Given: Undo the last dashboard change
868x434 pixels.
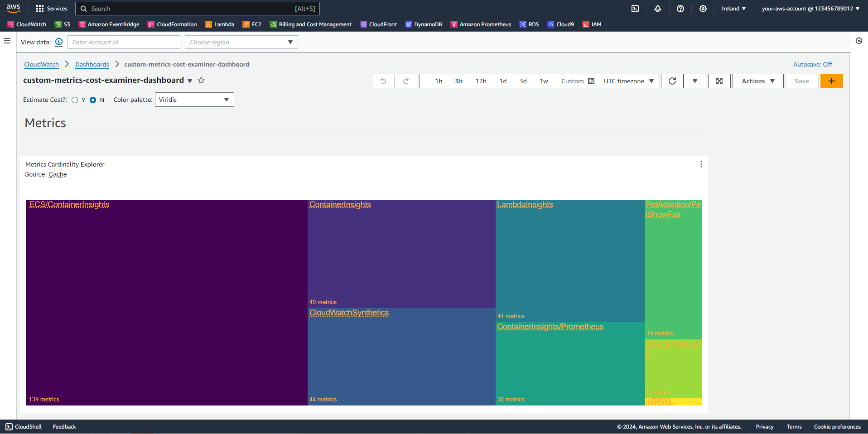Looking at the screenshot, I should click(383, 81).
